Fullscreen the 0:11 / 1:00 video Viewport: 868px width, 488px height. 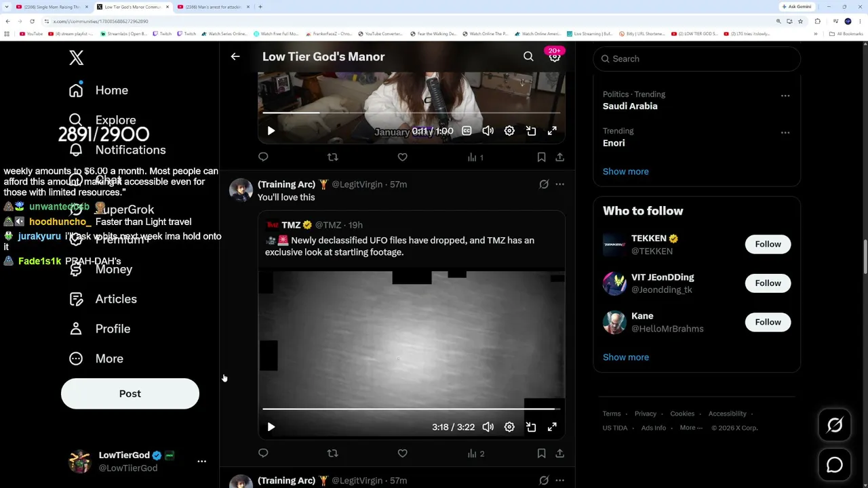click(x=553, y=131)
